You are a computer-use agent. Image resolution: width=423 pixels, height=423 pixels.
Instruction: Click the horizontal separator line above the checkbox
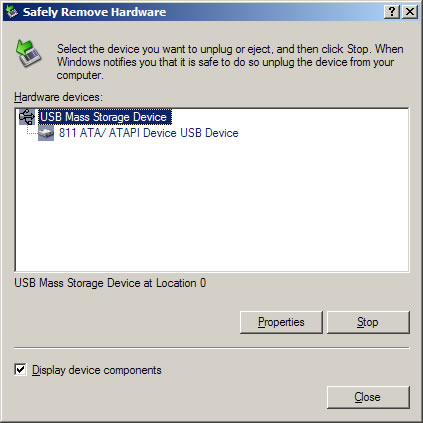click(212, 348)
